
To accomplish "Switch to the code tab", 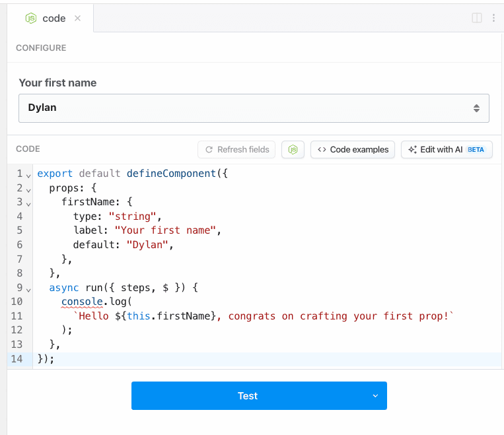I will pyautogui.click(x=50, y=18).
